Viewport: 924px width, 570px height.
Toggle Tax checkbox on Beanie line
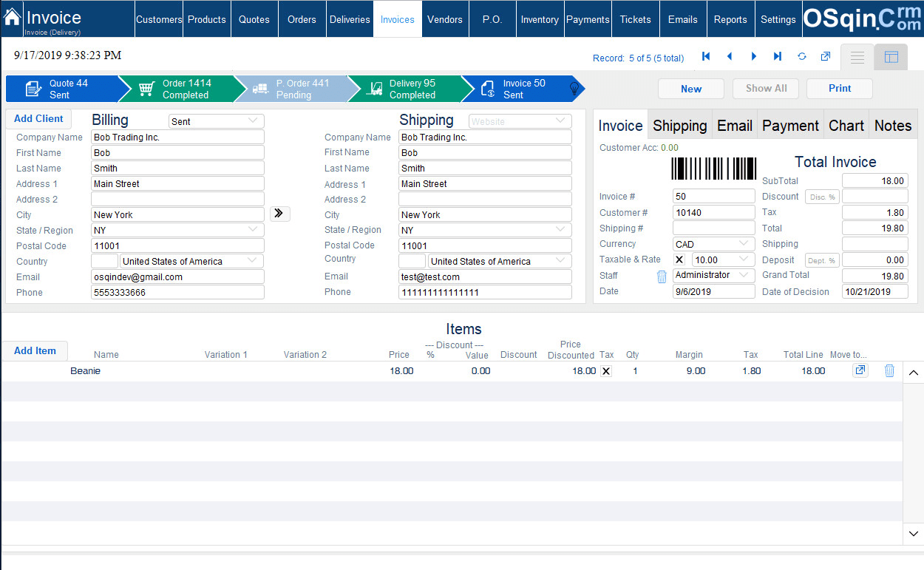[x=606, y=371]
